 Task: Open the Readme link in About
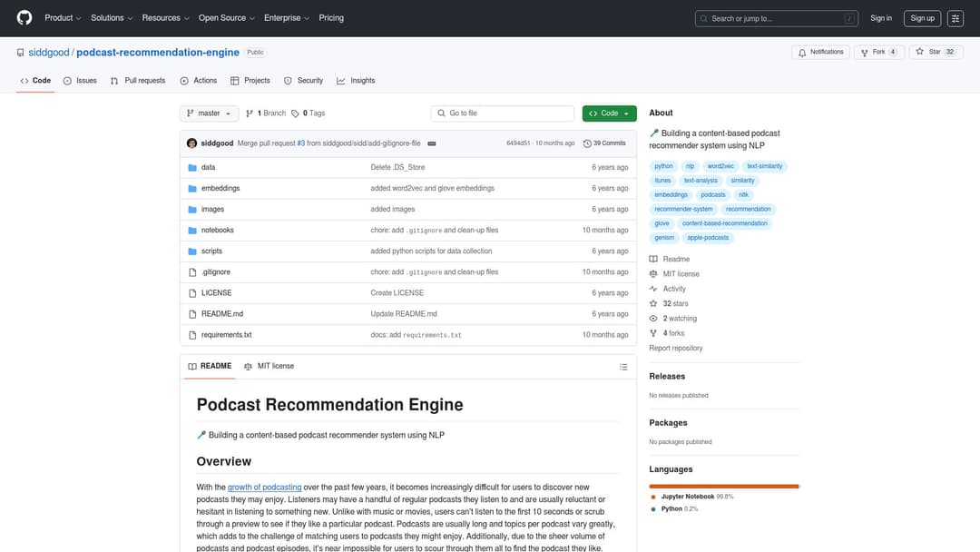(670, 259)
